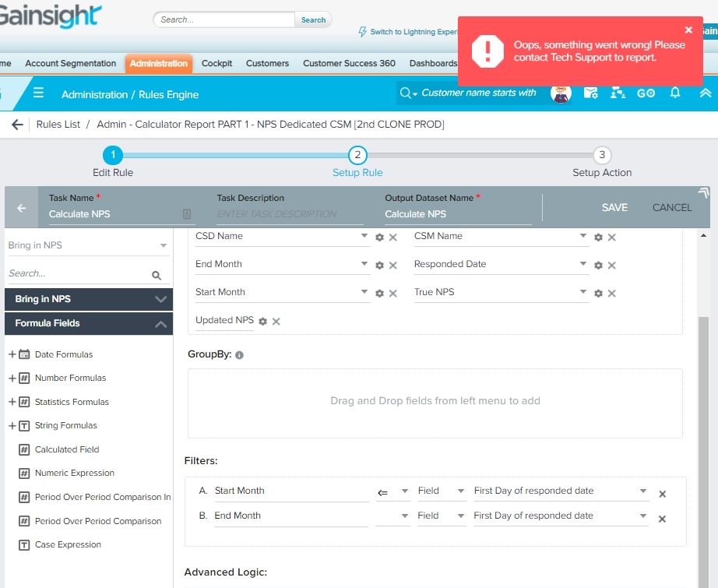Click the vertical scrollbar up arrow
This screenshot has height=588, width=718.
[703, 235]
